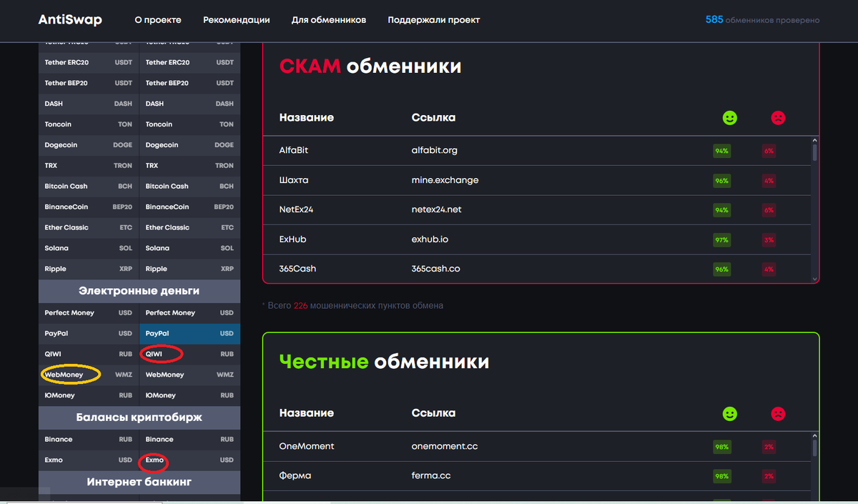Collapse the Балансы криптобирж section

[139, 417]
